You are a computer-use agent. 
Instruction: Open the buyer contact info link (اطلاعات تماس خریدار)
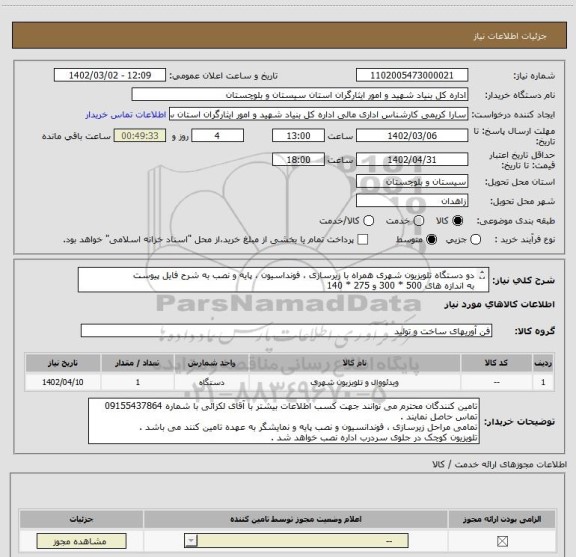126,115
